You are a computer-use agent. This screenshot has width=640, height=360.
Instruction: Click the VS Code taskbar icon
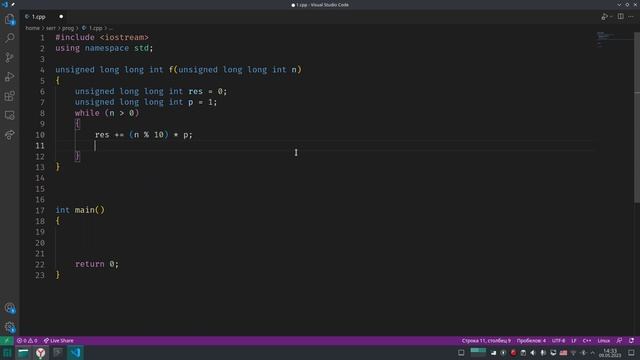75,353
